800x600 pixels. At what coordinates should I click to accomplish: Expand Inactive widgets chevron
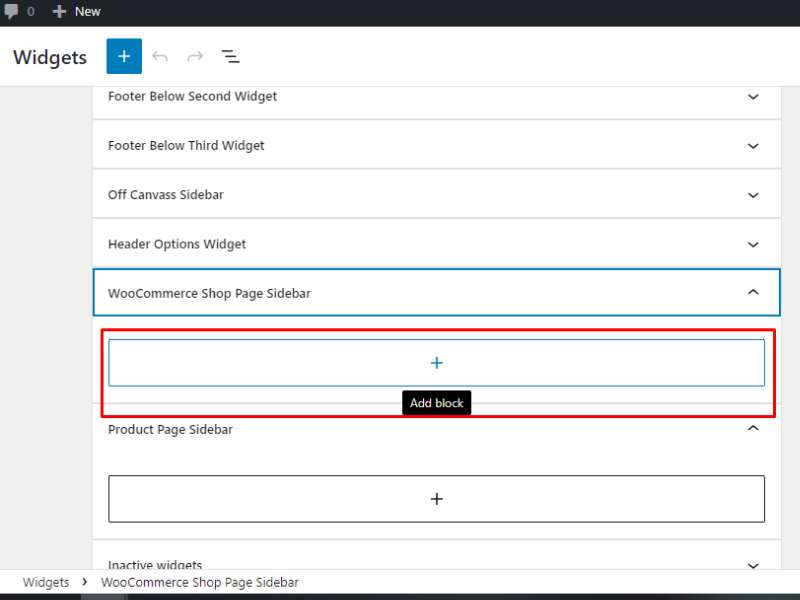click(x=753, y=565)
